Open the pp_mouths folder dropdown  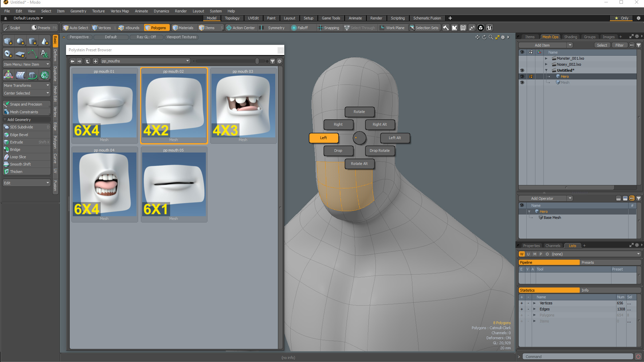tap(187, 61)
